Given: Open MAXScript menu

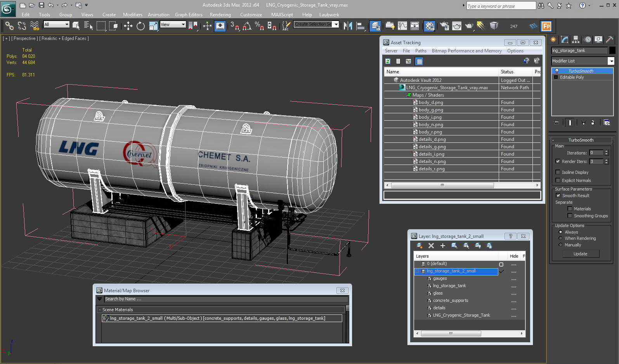Looking at the screenshot, I should pyautogui.click(x=282, y=15).
